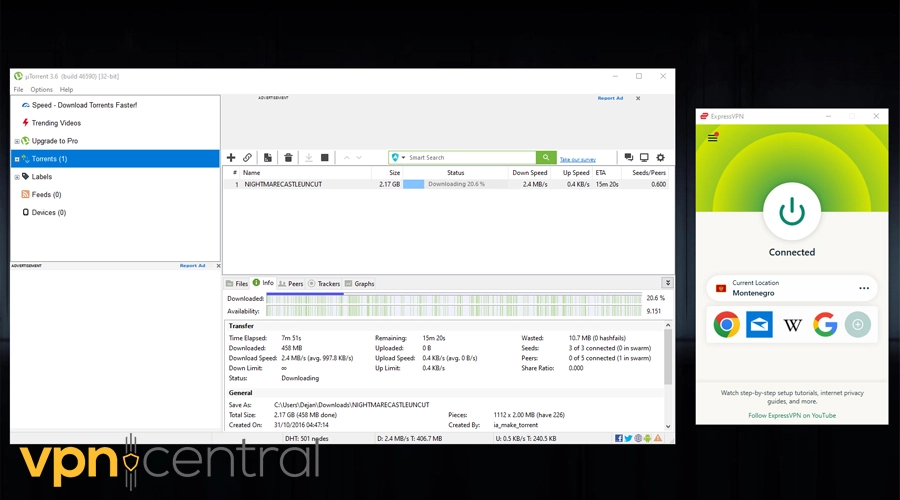Click the Downloading 20.6 % progress bar

click(455, 184)
